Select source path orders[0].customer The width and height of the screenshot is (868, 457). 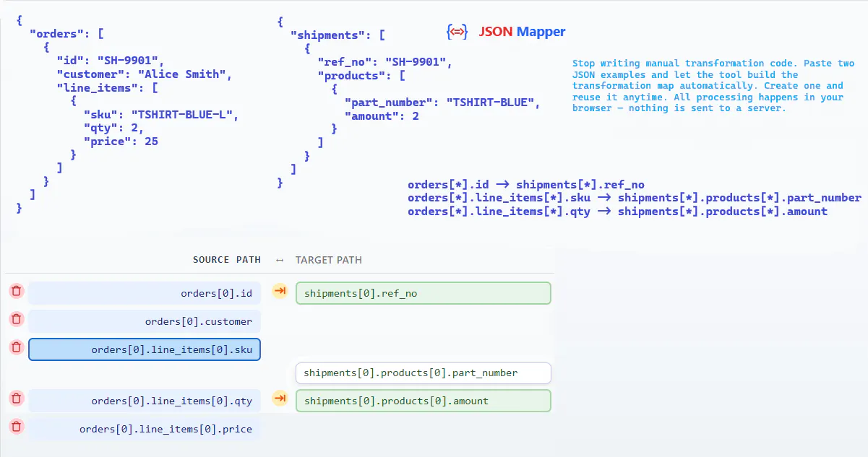click(145, 321)
